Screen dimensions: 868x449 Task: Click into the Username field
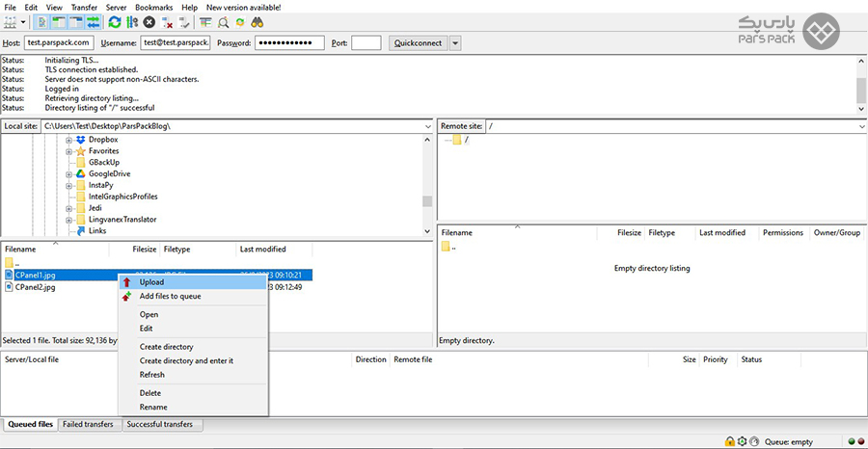click(176, 42)
